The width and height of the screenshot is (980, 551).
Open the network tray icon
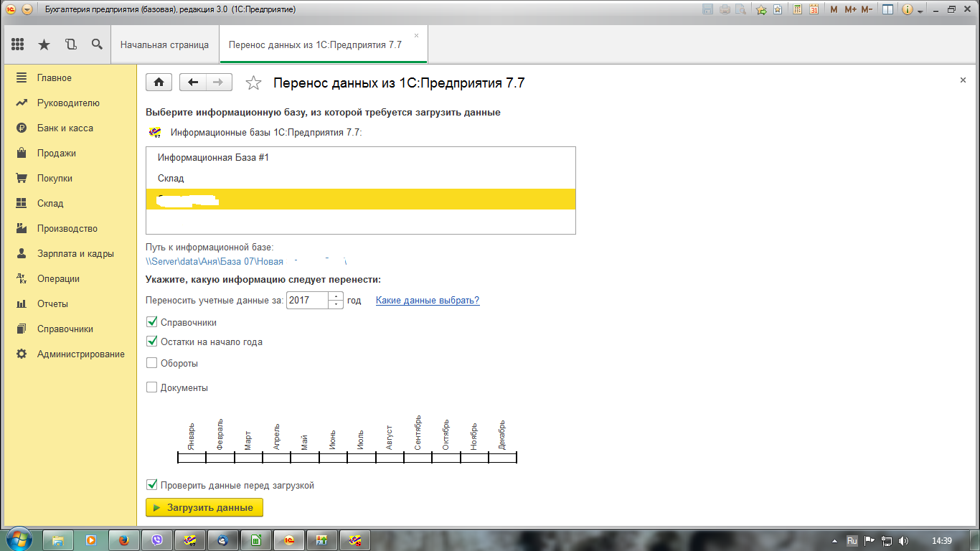pyautogui.click(x=887, y=540)
